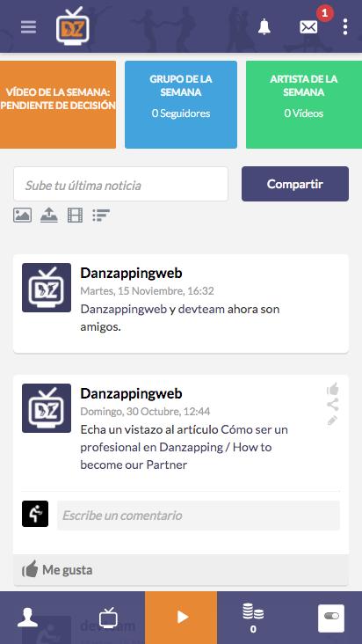Open Danzappingweb name on 30 Octubre post
362x644 pixels.
click(131, 393)
